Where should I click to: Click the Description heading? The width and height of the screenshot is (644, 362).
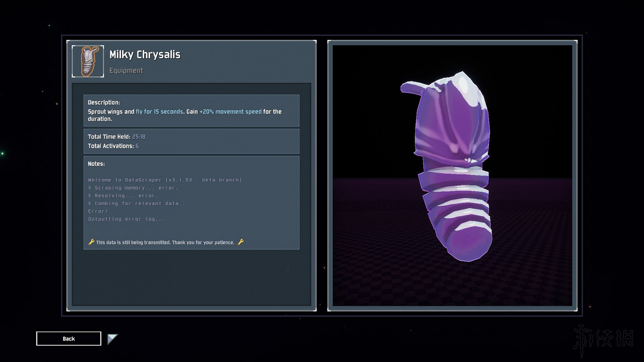coord(104,103)
